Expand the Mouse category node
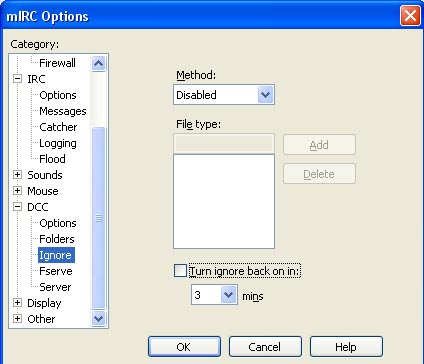The image size is (424, 364). pyautogui.click(x=17, y=191)
